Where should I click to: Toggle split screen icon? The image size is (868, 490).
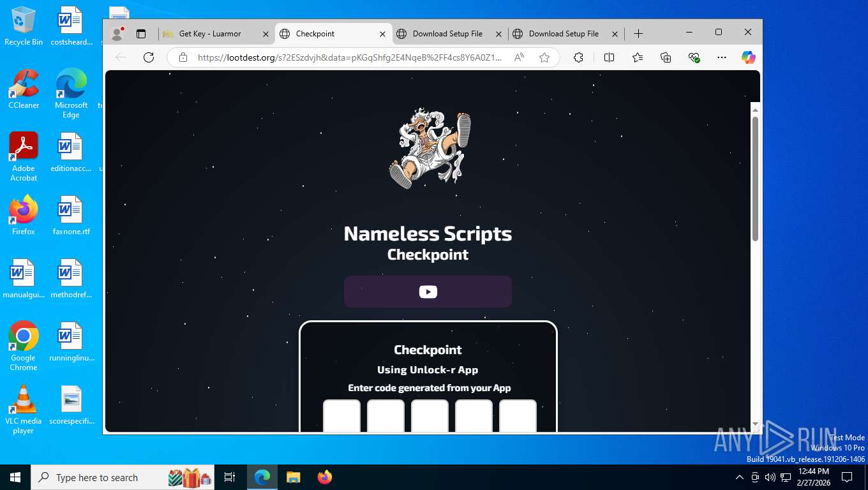[x=609, y=57]
